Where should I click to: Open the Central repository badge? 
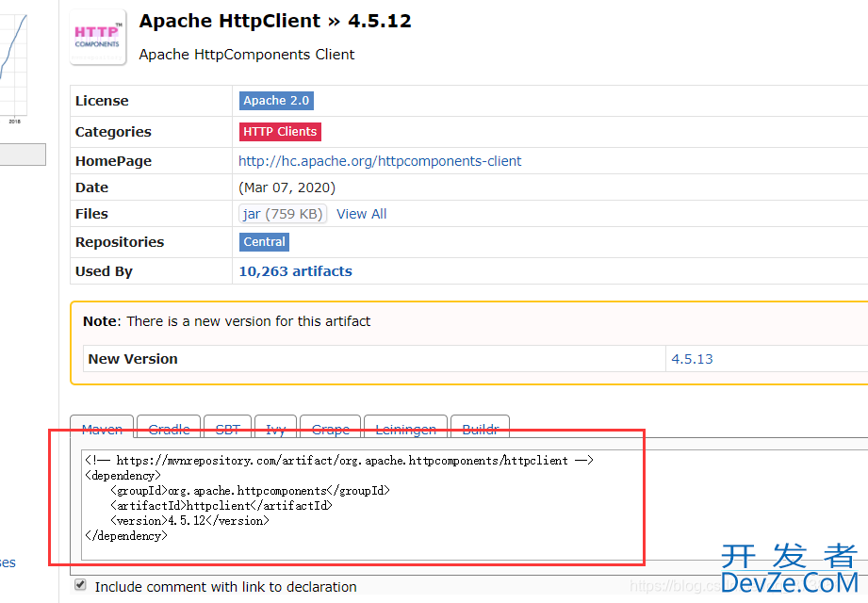tap(264, 242)
